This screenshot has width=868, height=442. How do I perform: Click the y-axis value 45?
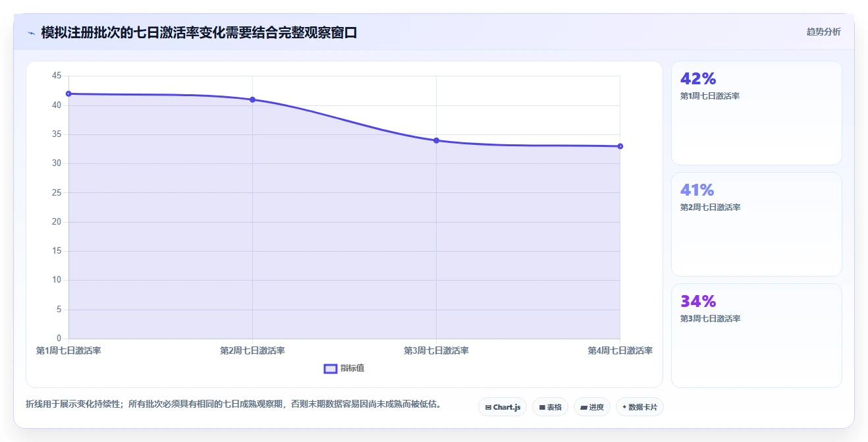coord(57,76)
